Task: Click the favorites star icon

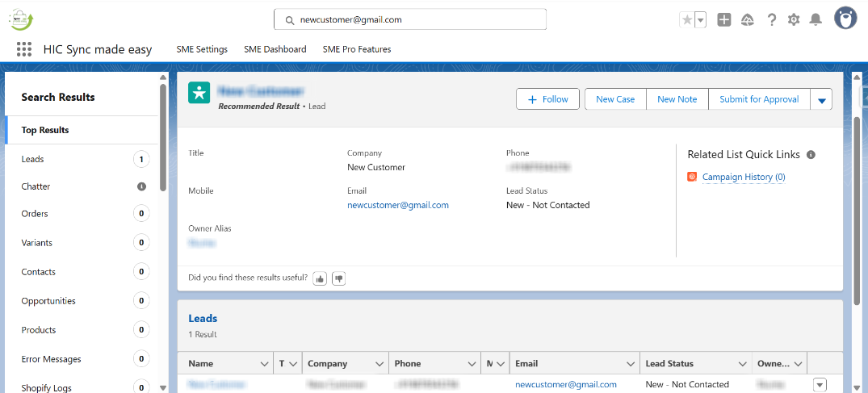Action: [x=686, y=20]
